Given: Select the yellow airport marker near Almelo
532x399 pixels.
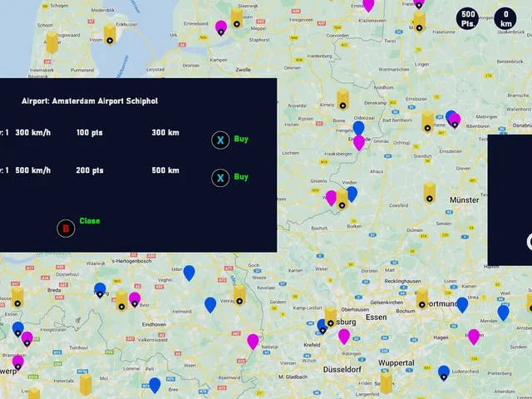Looking at the screenshot, I should 342,100.
